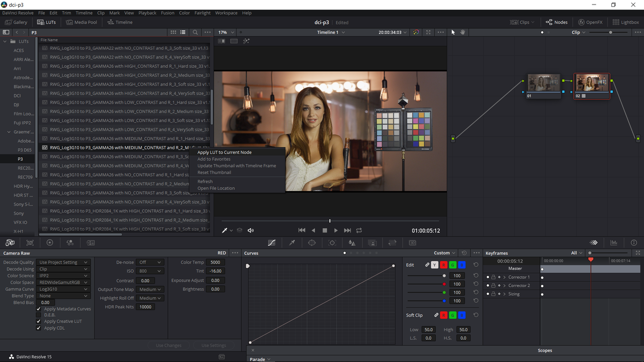Open the Fusion menu in menu bar
Viewport: 644px width, 362px height.
[168, 13]
